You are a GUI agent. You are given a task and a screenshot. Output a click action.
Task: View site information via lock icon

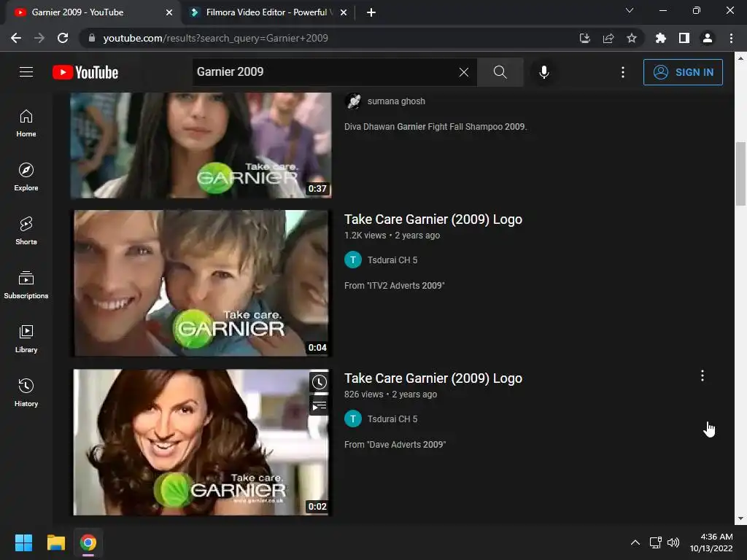pyautogui.click(x=92, y=38)
